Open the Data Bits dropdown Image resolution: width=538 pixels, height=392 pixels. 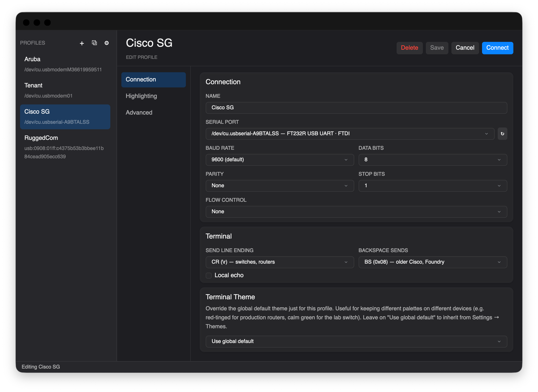[433, 160]
